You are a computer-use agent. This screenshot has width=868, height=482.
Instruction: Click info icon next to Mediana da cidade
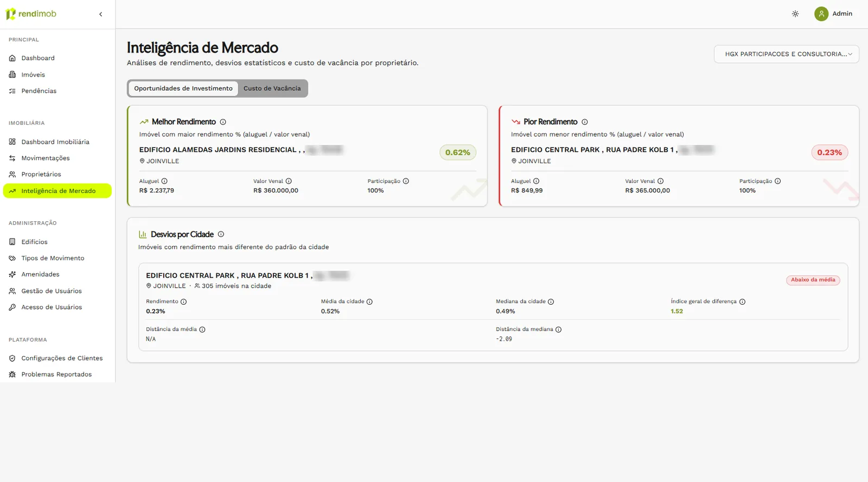551,302
